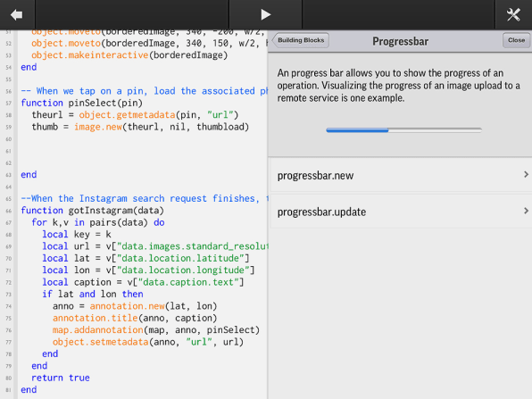Run the script with play button
This screenshot has width=532, height=399.
[x=266, y=14]
